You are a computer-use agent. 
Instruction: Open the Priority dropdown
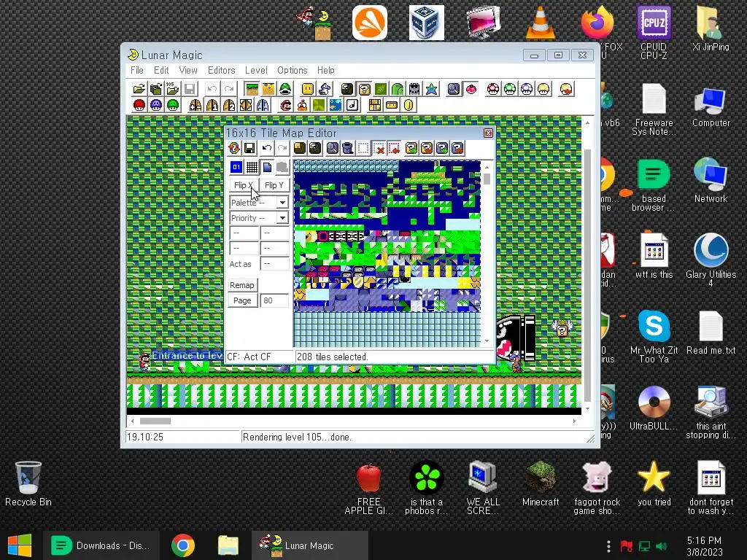[x=259, y=217]
